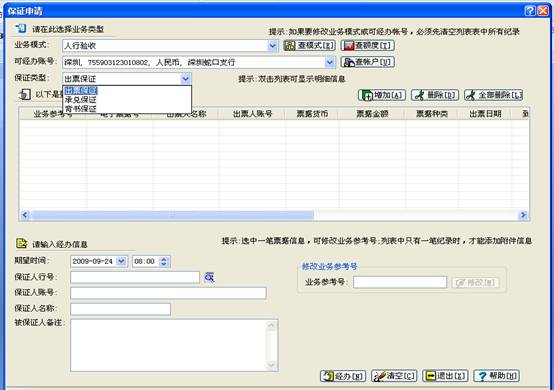Viewport: 554px width, 390px height.
Task: Click the 查模式[Z] button
Action: tap(309, 46)
